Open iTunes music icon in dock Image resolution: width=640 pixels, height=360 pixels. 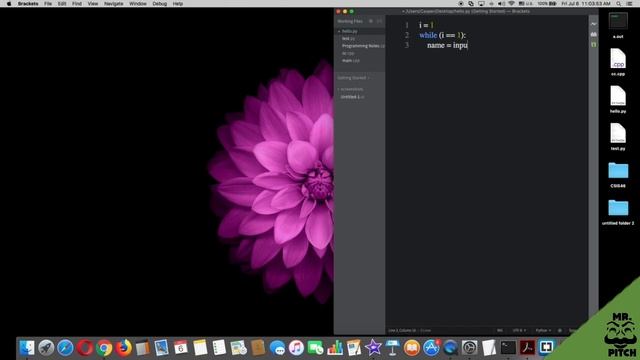coord(296,348)
